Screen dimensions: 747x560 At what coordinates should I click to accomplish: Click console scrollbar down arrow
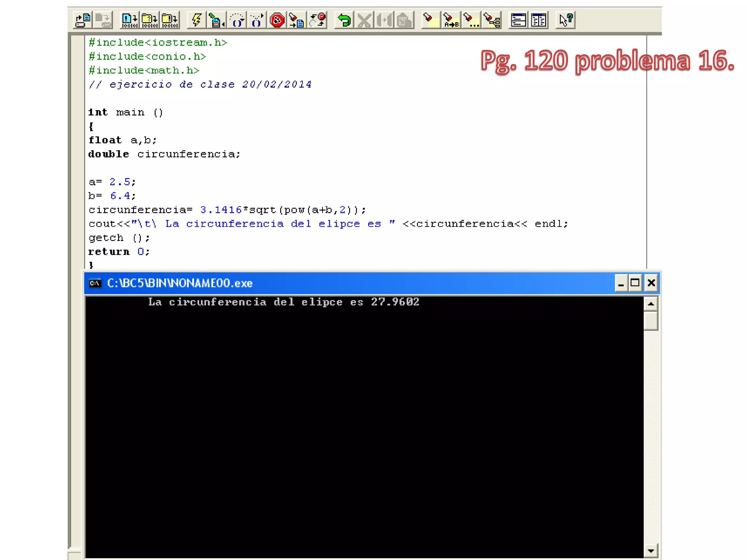click(x=651, y=551)
